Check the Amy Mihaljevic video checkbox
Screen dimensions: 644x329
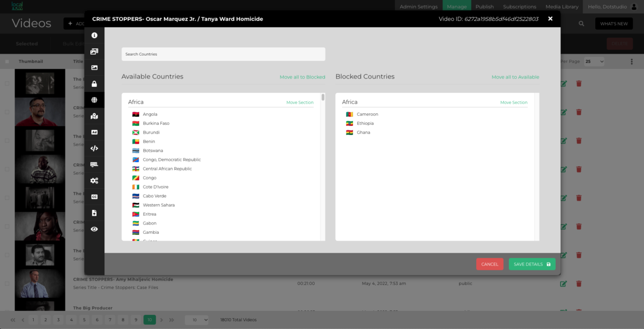tap(7, 283)
